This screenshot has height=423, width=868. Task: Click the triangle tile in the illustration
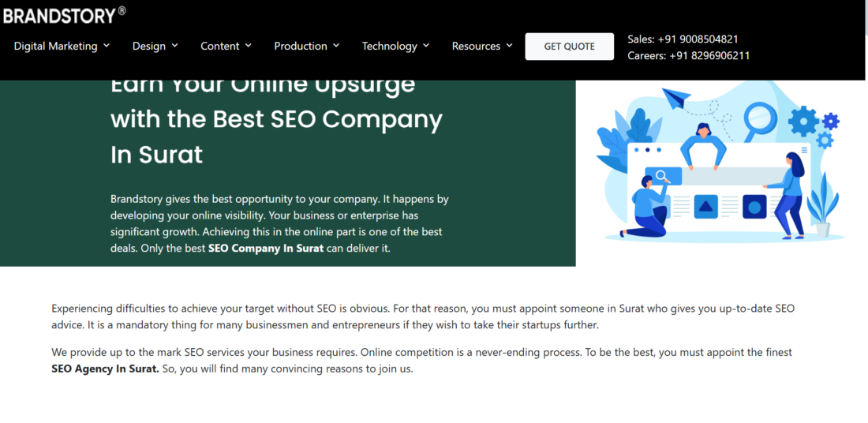tap(705, 207)
